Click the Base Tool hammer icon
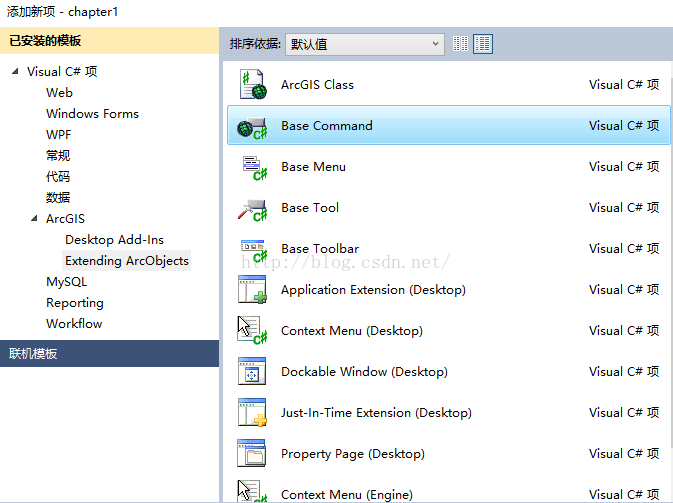 (252, 210)
